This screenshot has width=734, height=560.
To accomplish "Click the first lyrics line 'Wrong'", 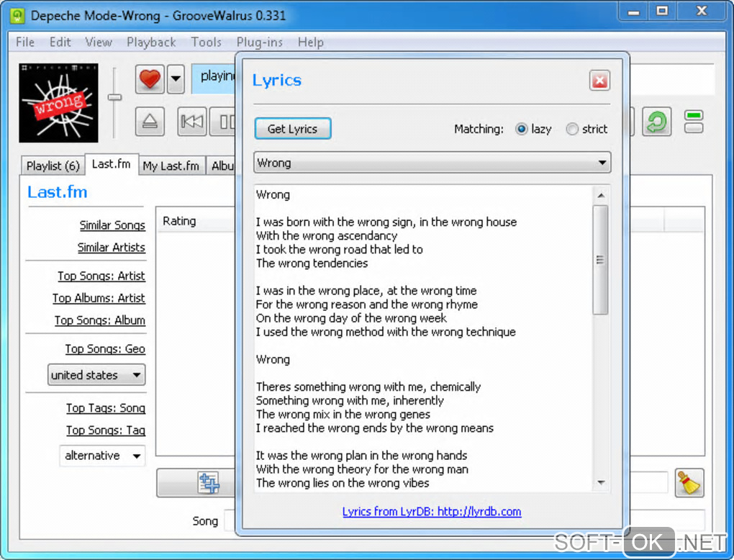I will [273, 195].
